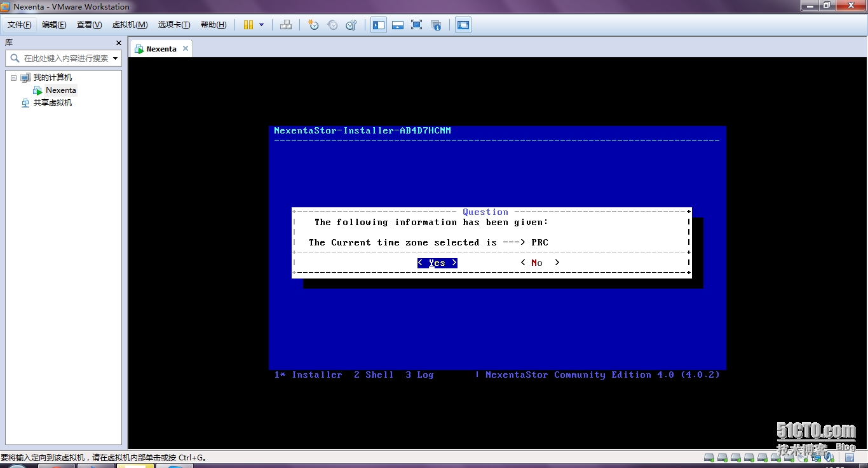Toggle the library panel visibility in the toolbar
This screenshot has width=868, height=468.
pyautogui.click(x=379, y=25)
